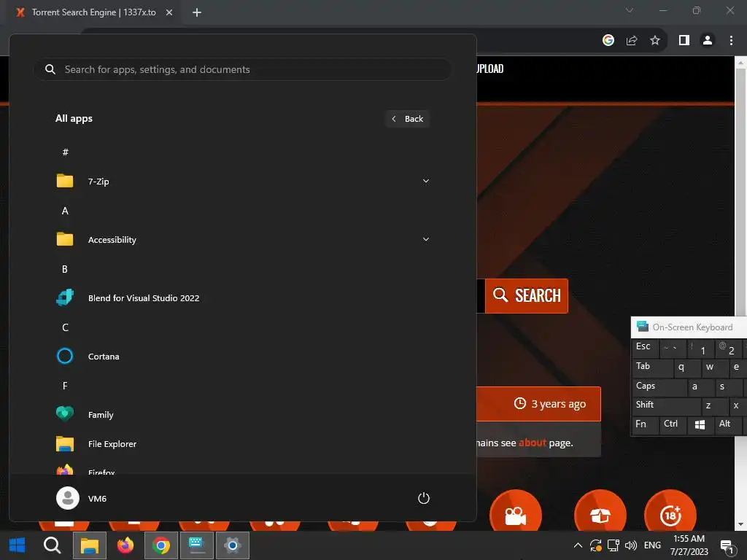Image resolution: width=747 pixels, height=560 pixels.
Task: Click the Back button in All apps
Action: pos(407,119)
